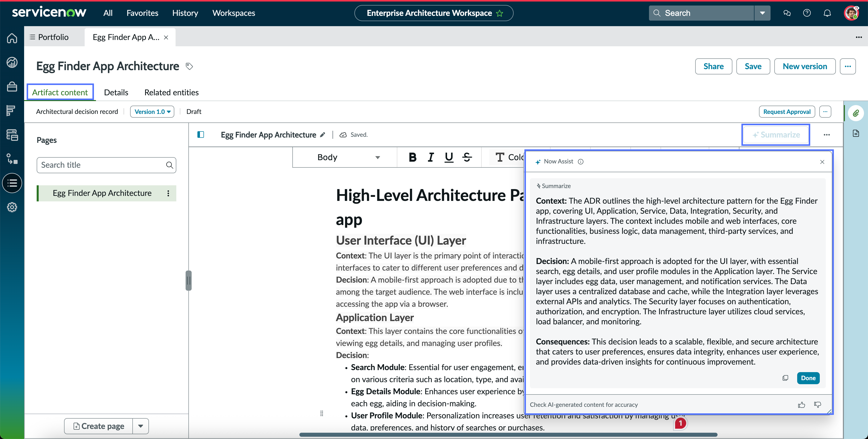The width and height of the screenshot is (868, 439).
Task: Expand the Create page dropdown arrow
Action: (x=140, y=426)
